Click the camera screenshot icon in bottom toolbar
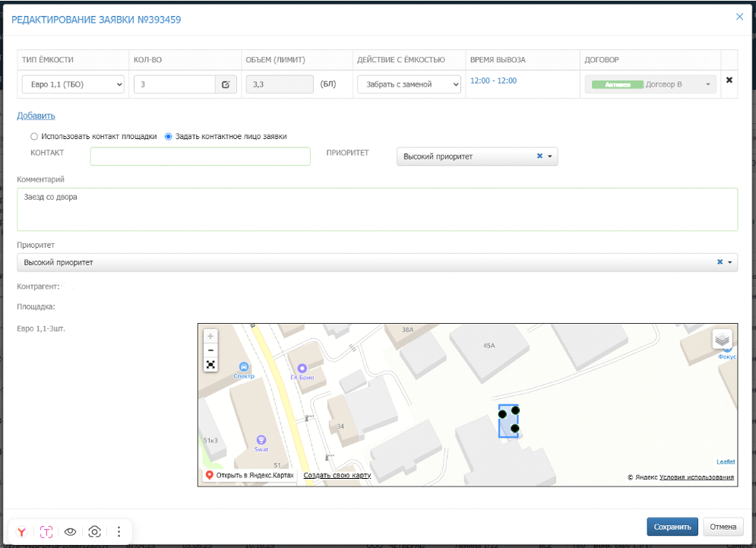 click(95, 532)
